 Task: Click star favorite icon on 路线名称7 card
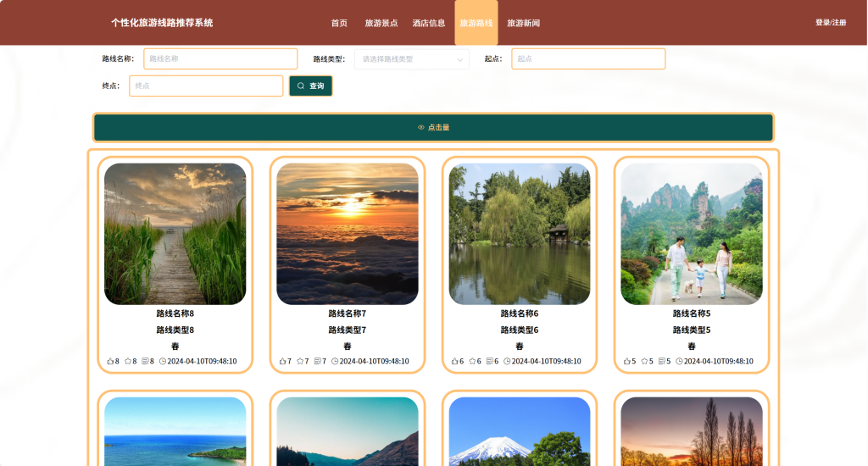click(x=300, y=362)
